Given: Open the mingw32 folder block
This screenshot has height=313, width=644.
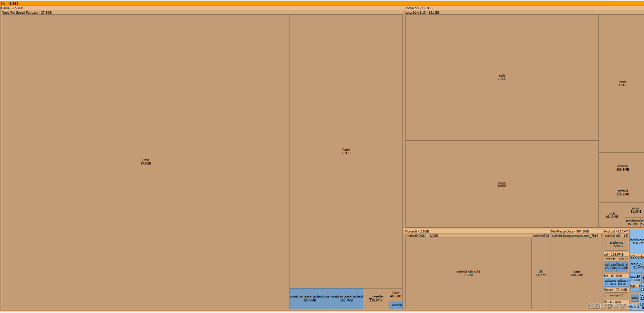Looking at the screenshot, I should tap(616, 295).
